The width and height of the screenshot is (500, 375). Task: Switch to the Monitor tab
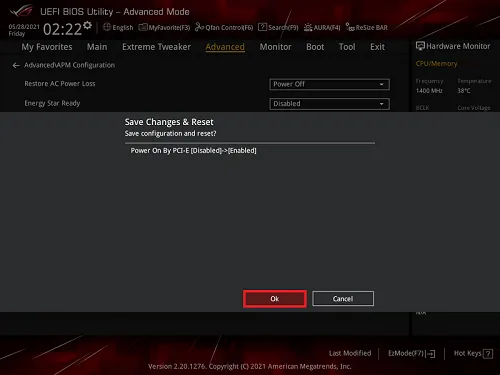[x=275, y=47]
